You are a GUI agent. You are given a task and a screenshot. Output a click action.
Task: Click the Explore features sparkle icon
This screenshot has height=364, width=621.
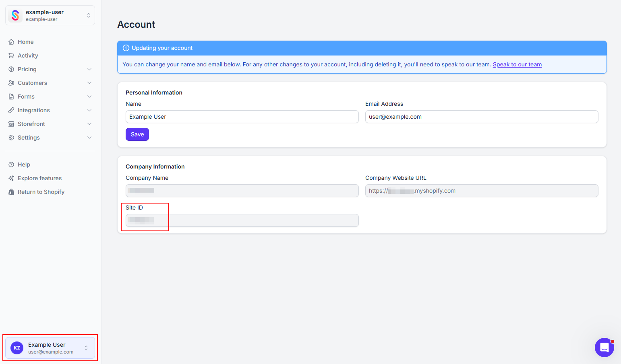coord(11,178)
